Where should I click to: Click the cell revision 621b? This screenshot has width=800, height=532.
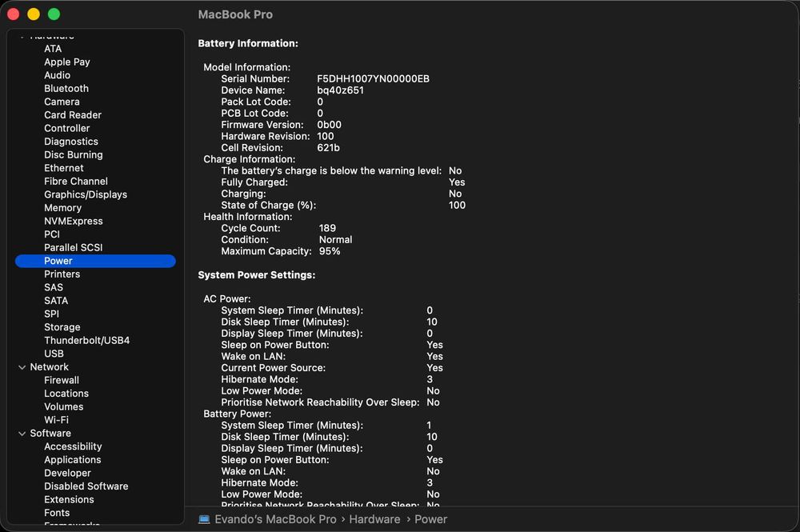328,147
